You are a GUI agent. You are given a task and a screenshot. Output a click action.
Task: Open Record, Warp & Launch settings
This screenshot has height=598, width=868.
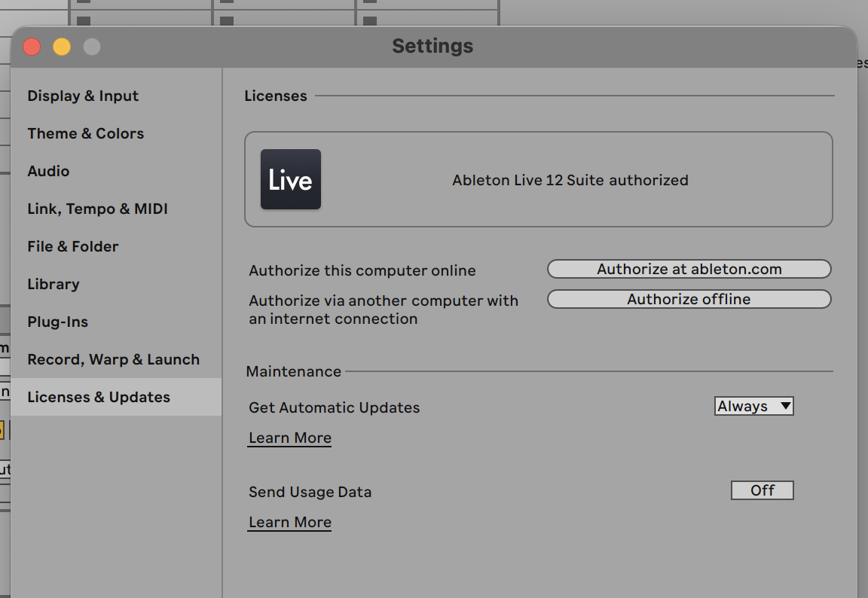(x=114, y=359)
